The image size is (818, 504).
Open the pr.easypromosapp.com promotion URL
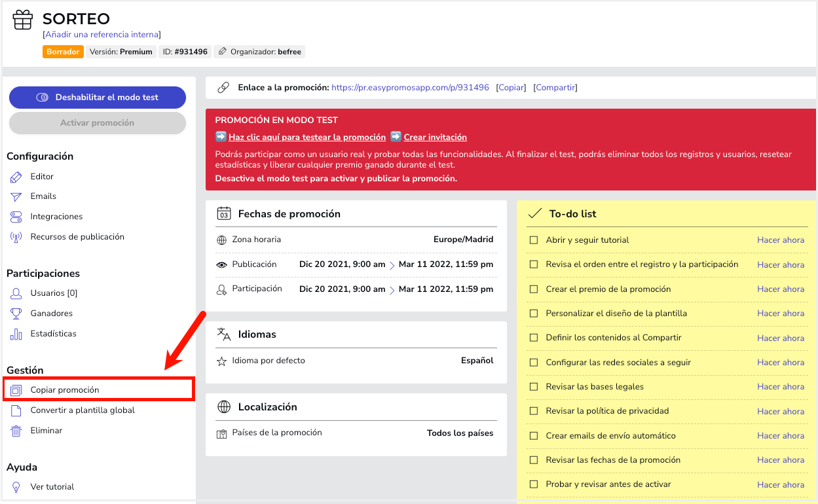click(x=410, y=88)
